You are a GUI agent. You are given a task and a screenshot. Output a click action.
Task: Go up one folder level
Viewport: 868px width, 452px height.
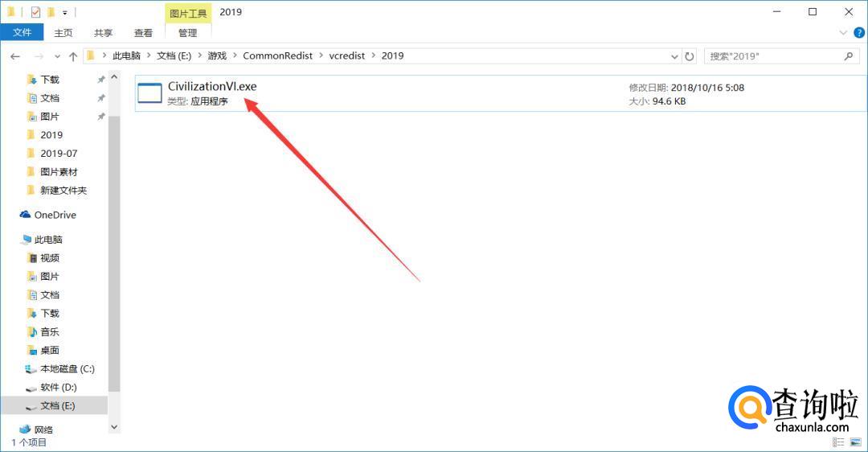(x=73, y=56)
